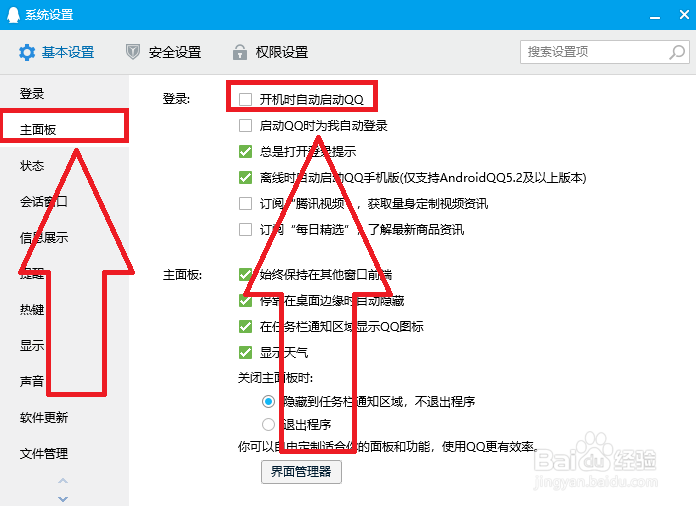Check 订阅每日精选 subscription option
696x506 pixels.
point(245,229)
